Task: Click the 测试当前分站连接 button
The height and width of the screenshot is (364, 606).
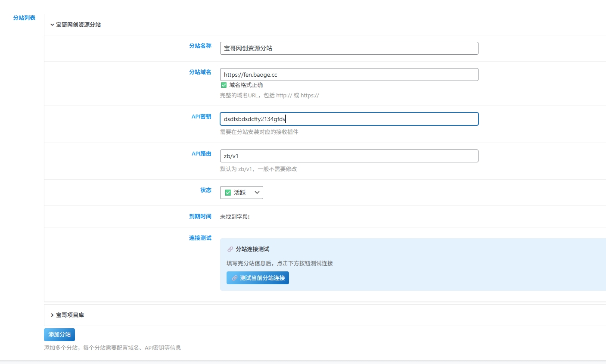Action: (x=258, y=278)
